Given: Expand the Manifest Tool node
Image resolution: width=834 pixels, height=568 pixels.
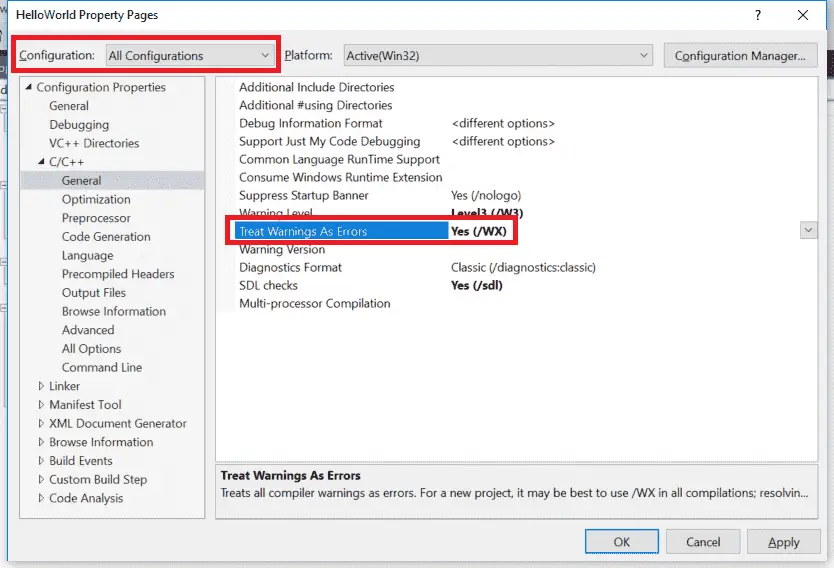Looking at the screenshot, I should 41,405.
